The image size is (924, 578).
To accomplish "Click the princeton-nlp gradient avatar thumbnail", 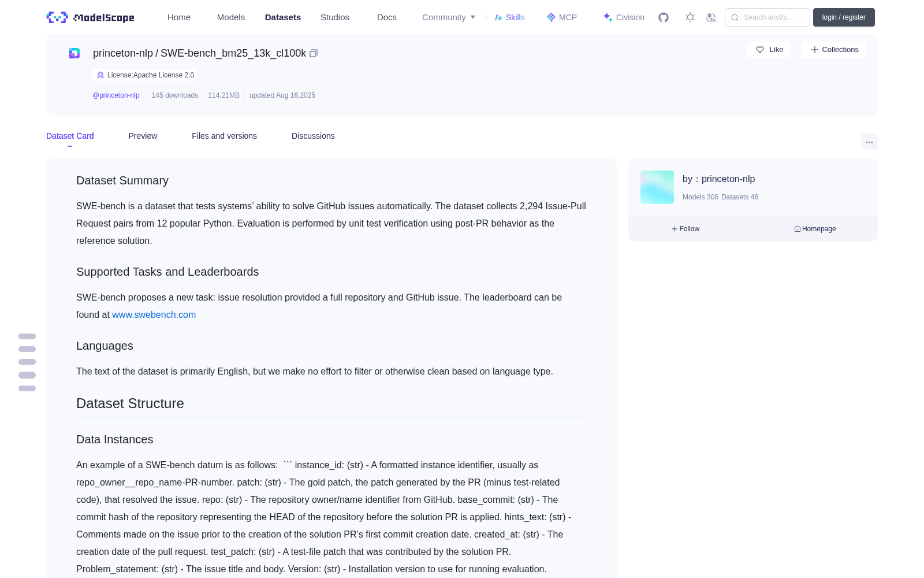I will 657,187.
